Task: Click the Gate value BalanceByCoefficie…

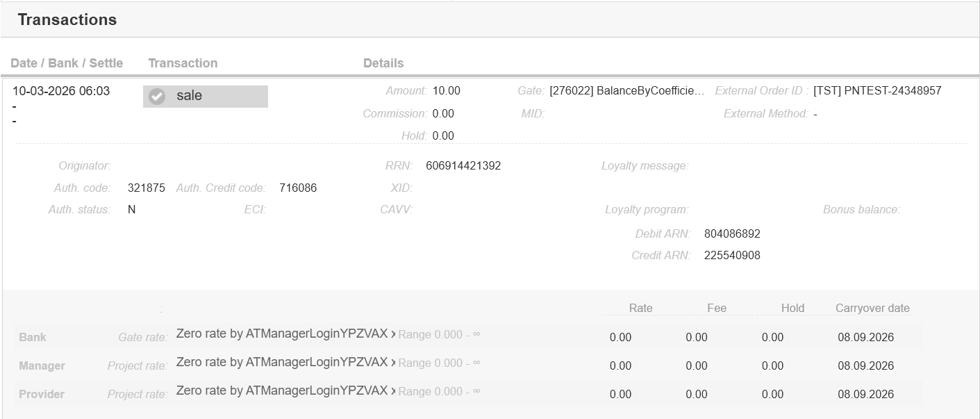Action: [626, 91]
